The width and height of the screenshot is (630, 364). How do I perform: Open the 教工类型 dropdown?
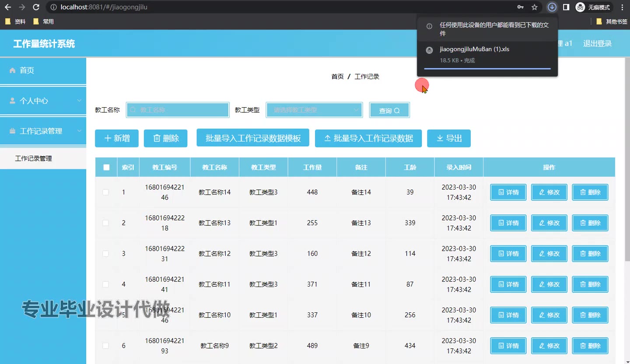pyautogui.click(x=314, y=110)
